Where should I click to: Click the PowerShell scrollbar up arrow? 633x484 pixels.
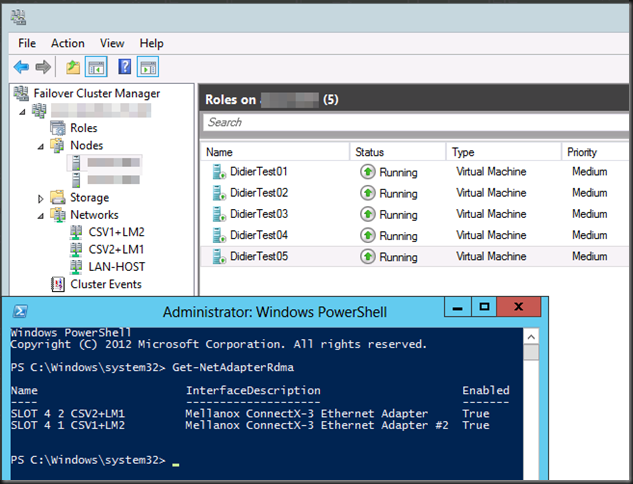tap(531, 337)
